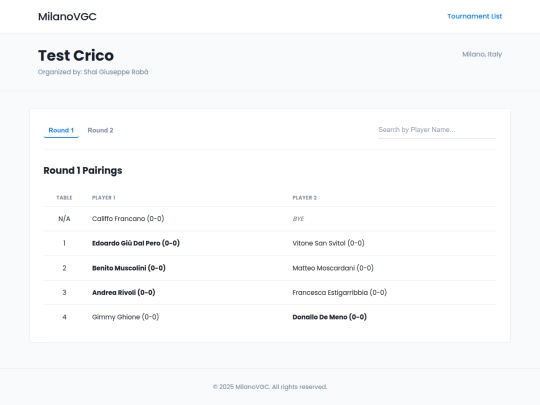Select player Andrea Rivoli
The image size is (540, 405).
pyautogui.click(x=124, y=292)
